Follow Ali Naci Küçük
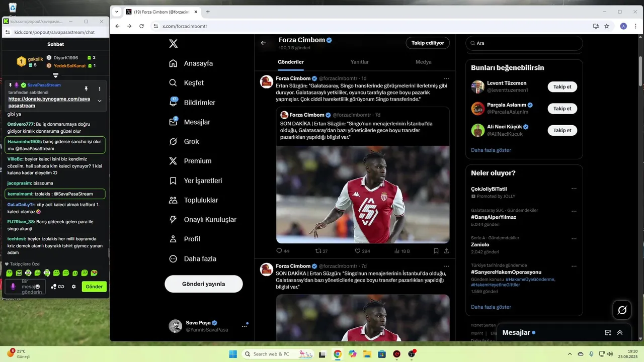Screen dimensions: 644x362 point(562,130)
